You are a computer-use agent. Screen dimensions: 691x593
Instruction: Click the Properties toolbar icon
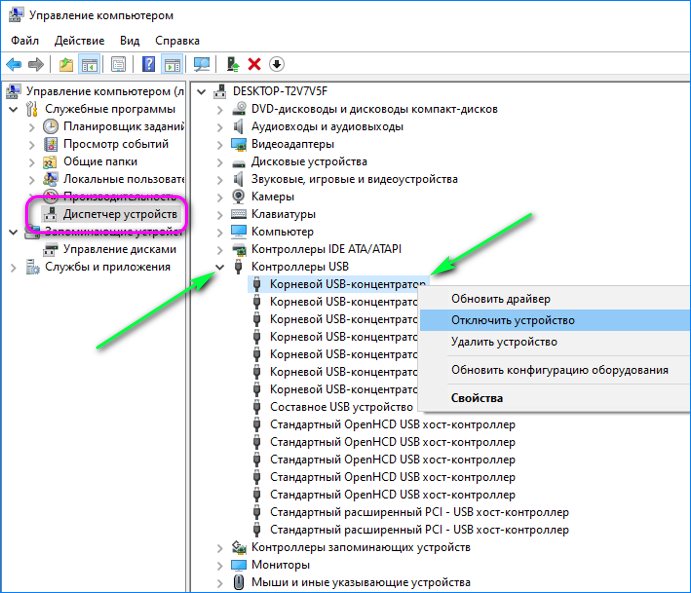(119, 64)
